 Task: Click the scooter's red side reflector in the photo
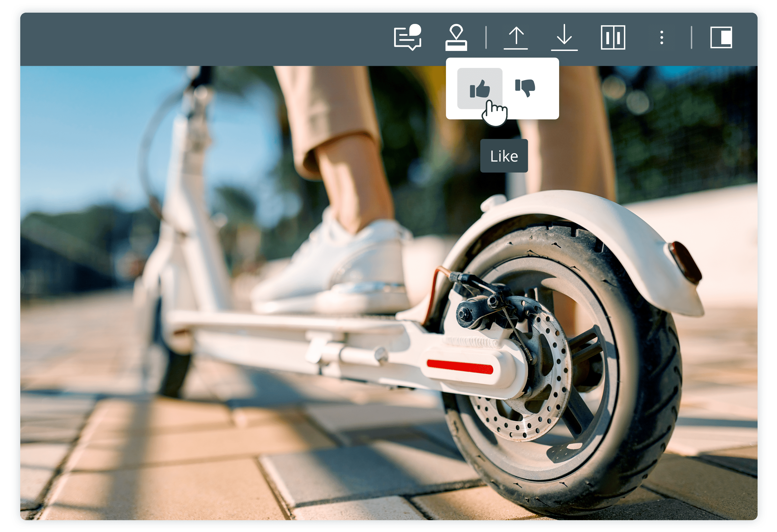tap(460, 366)
